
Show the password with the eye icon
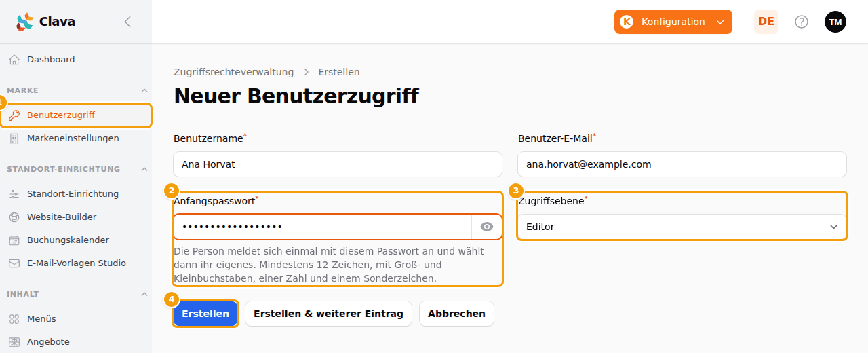point(487,227)
